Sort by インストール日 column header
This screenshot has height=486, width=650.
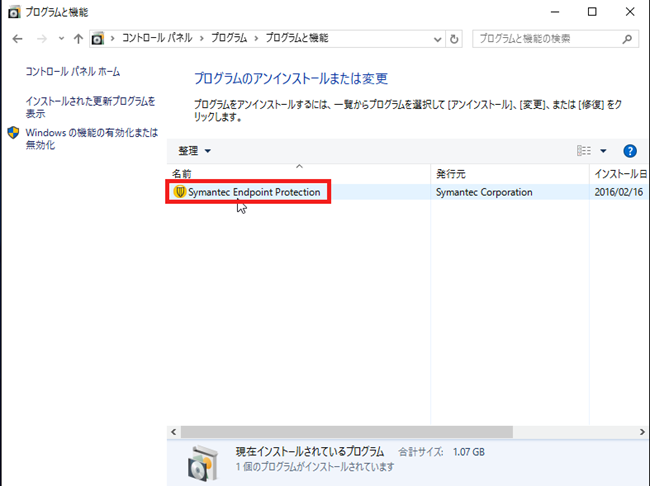click(620, 173)
